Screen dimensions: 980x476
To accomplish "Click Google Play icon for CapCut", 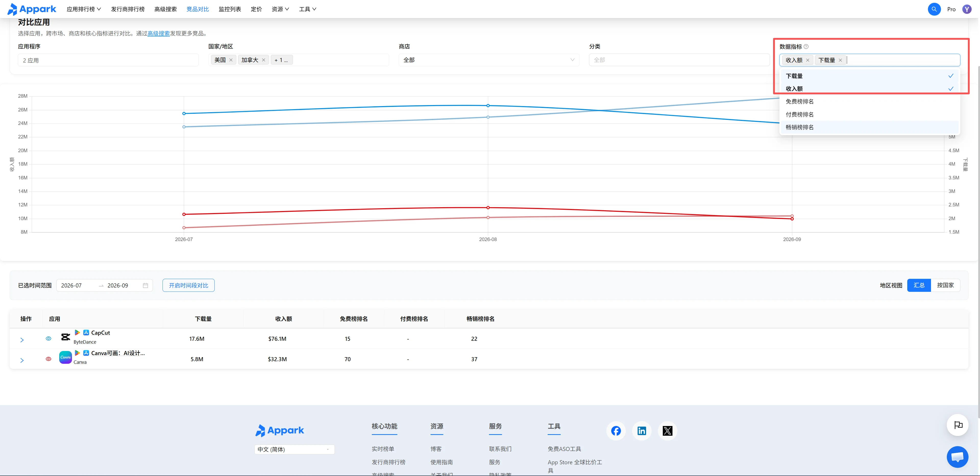I will coord(78,333).
